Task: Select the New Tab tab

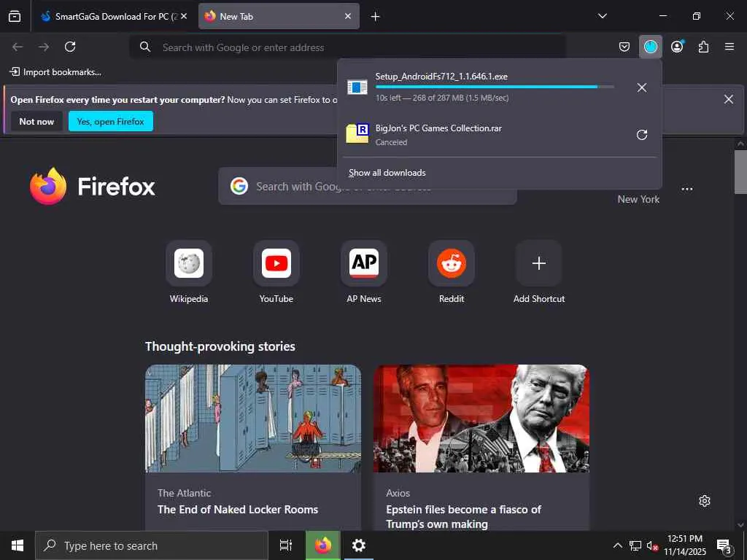Action: coord(279,16)
